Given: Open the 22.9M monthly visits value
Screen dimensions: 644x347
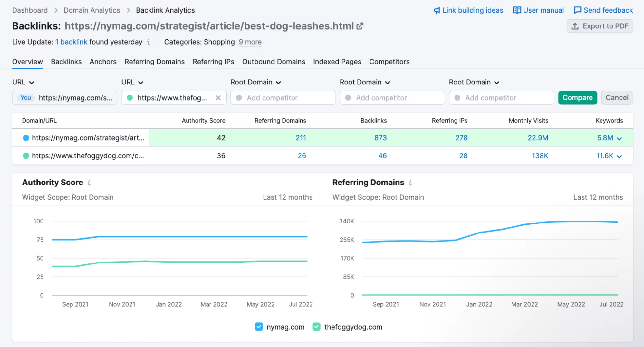Looking at the screenshot, I should point(538,138).
